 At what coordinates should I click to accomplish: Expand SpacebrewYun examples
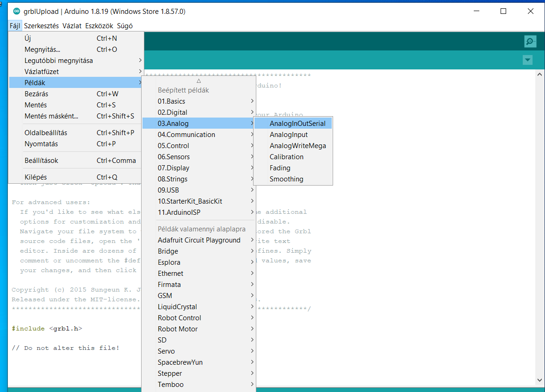tap(198, 363)
